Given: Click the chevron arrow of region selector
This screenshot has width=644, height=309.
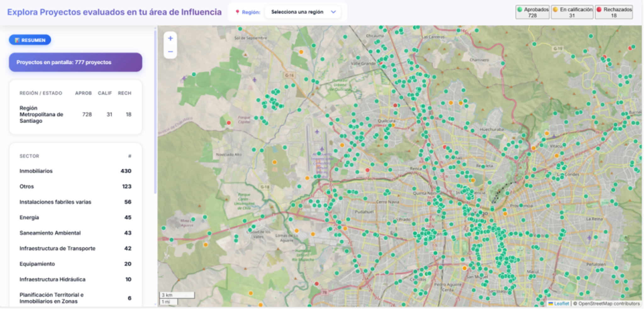Looking at the screenshot, I should point(333,12).
